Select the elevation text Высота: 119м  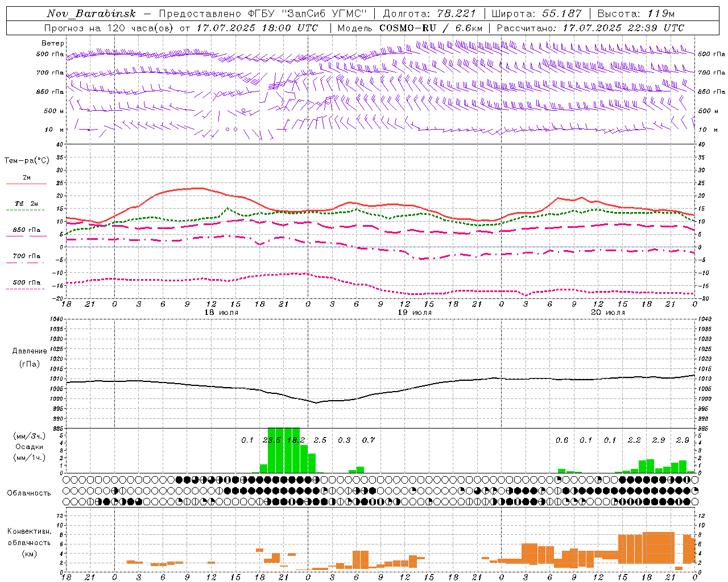click(636, 14)
